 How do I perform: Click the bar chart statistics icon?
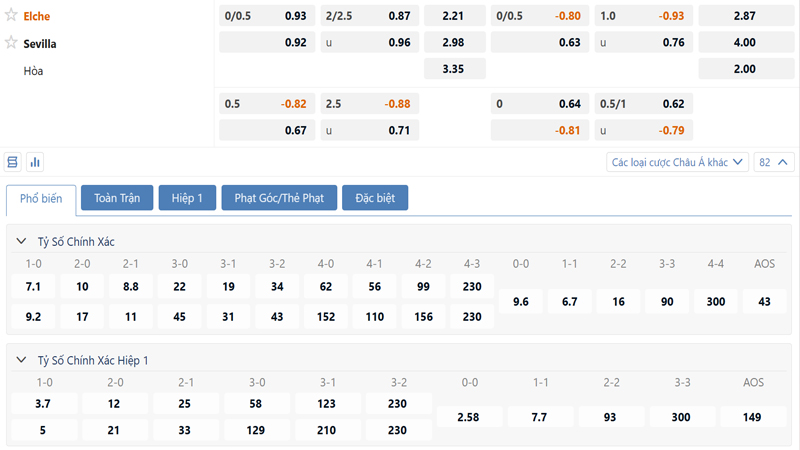tap(35, 162)
